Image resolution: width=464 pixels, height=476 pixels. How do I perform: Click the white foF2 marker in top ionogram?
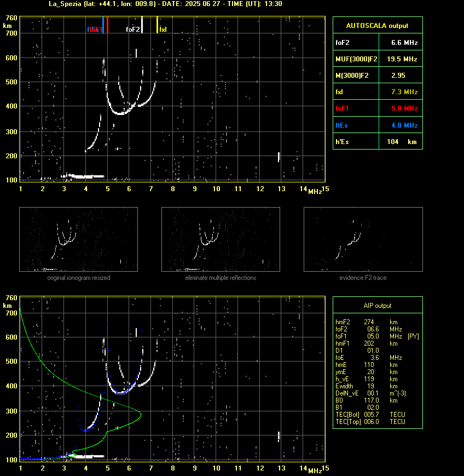142,25
